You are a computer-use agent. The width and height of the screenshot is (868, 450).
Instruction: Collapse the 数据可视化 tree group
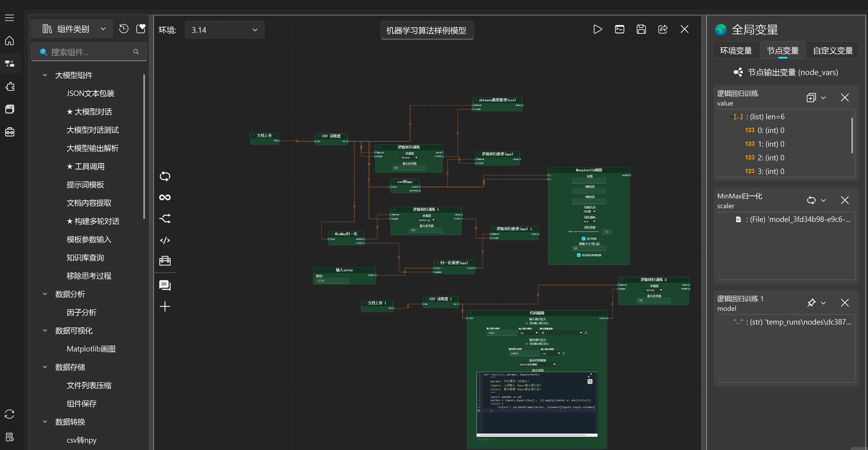pyautogui.click(x=45, y=330)
